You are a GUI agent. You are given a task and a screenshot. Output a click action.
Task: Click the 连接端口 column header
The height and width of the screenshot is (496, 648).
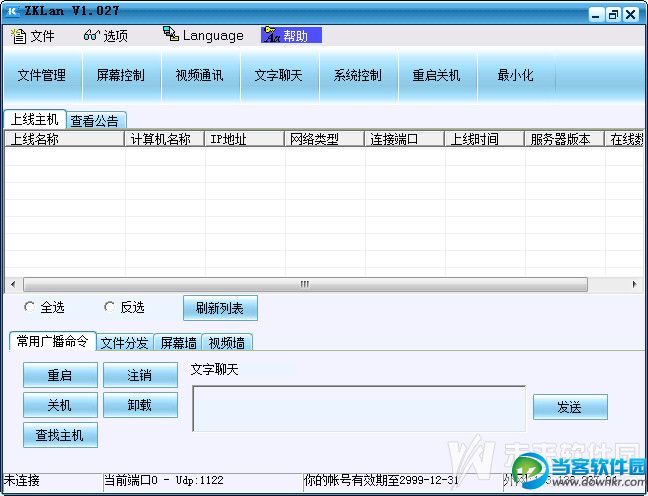tap(405, 139)
